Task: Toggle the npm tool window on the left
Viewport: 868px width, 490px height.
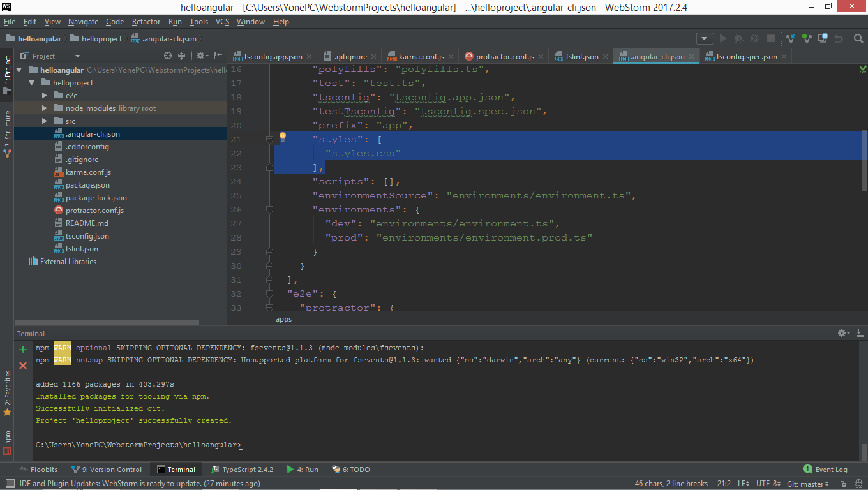Action: [x=7, y=440]
